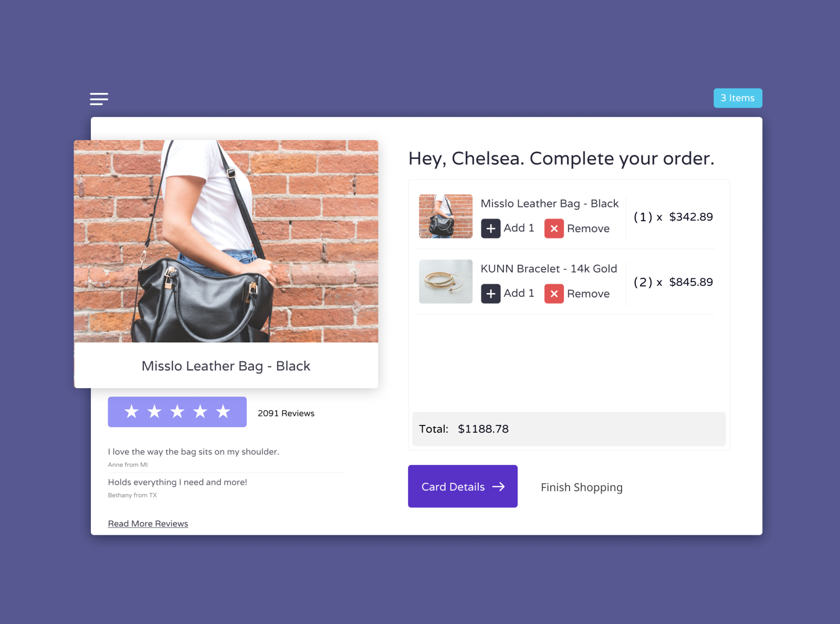Open Read More Reviews link
Image resolution: width=840 pixels, height=624 pixels.
pyautogui.click(x=148, y=524)
